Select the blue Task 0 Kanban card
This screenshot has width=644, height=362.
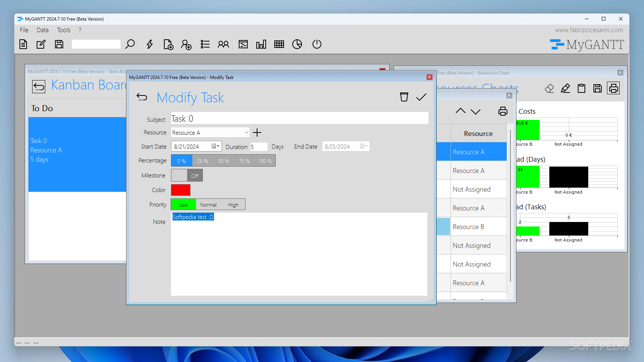coord(77,154)
